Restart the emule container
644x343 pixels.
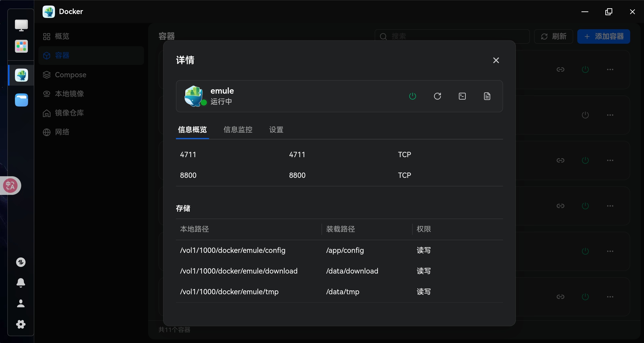437,96
